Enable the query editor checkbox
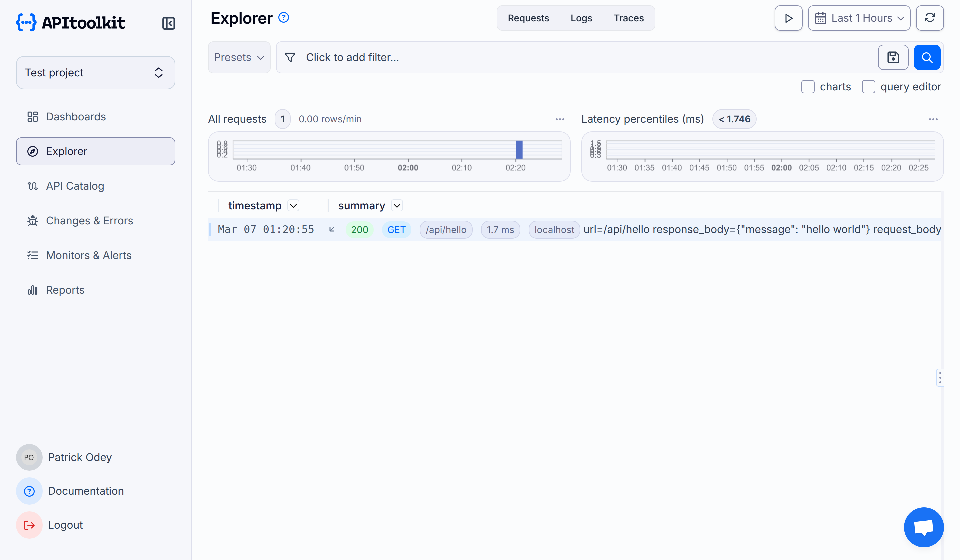Viewport: 960px width, 560px height. pos(868,87)
